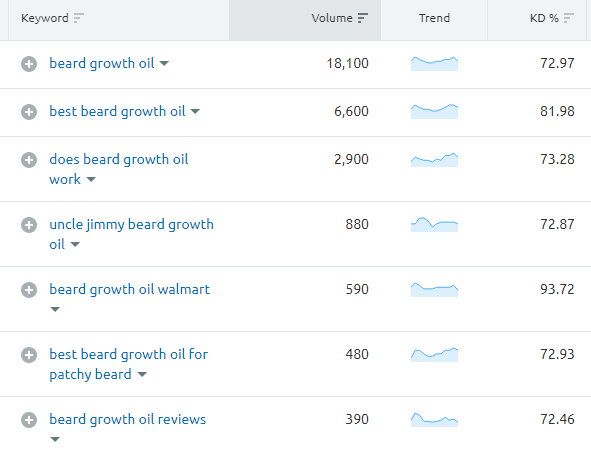Screen dimensions: 591x452
Task: View trend chart for 'beard growth oil'
Action: pos(434,63)
